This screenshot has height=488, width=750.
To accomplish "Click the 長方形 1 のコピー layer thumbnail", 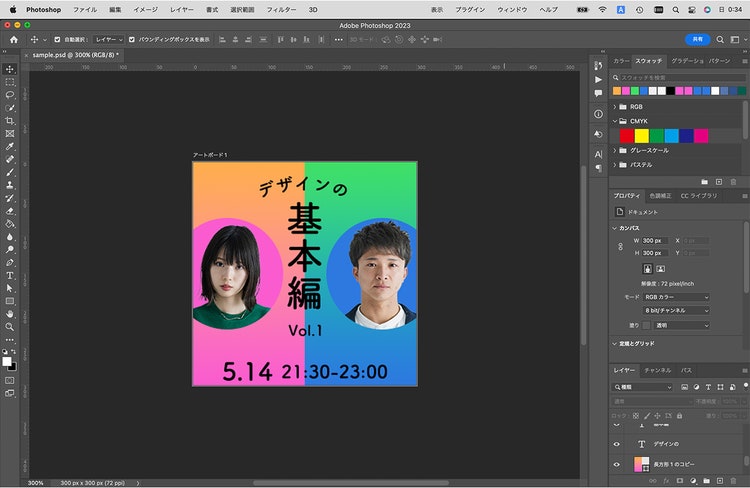I will (x=641, y=464).
